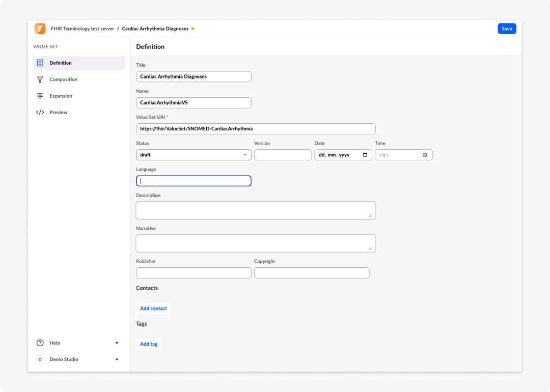Click the Add contact button
Screen dimensions: 550x392
[x=153, y=309]
